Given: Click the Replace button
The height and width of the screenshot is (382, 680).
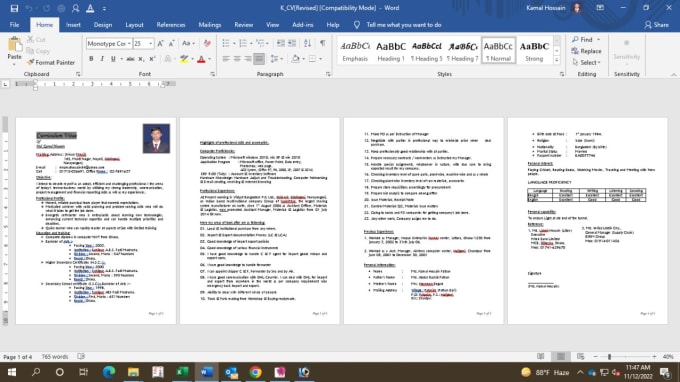Looking at the screenshot, I should coord(587,51).
